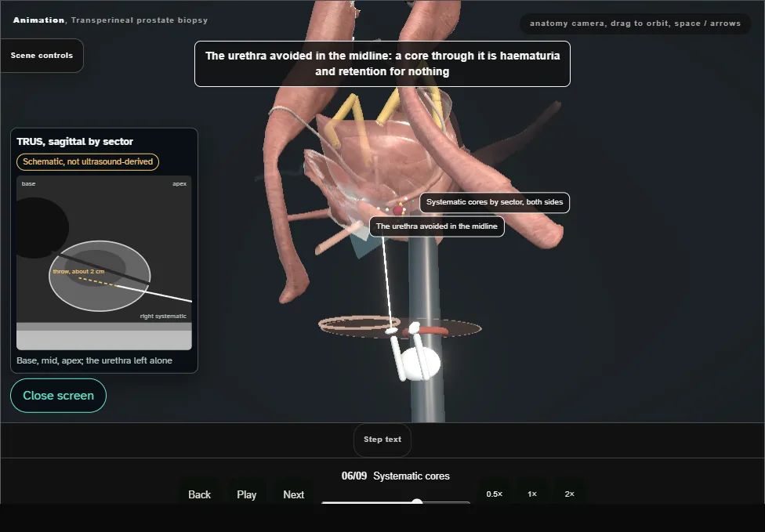Click the 'apex' label in schematic

coord(179,184)
